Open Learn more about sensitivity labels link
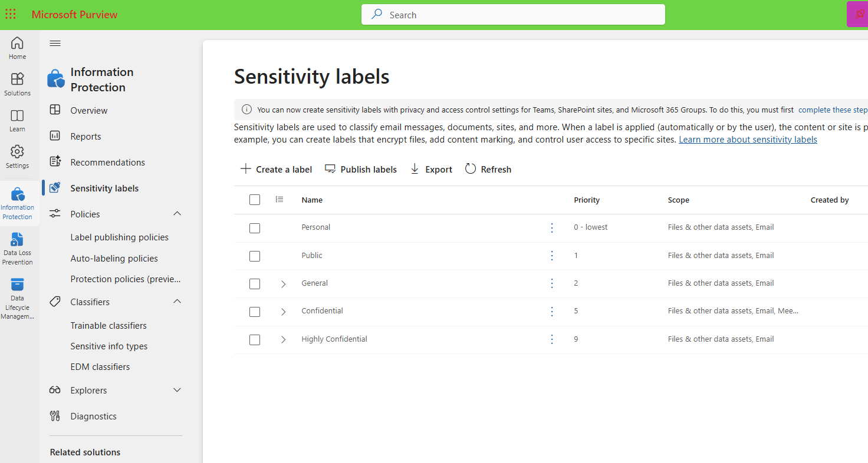Viewport: 868px width, 463px height. [x=747, y=139]
